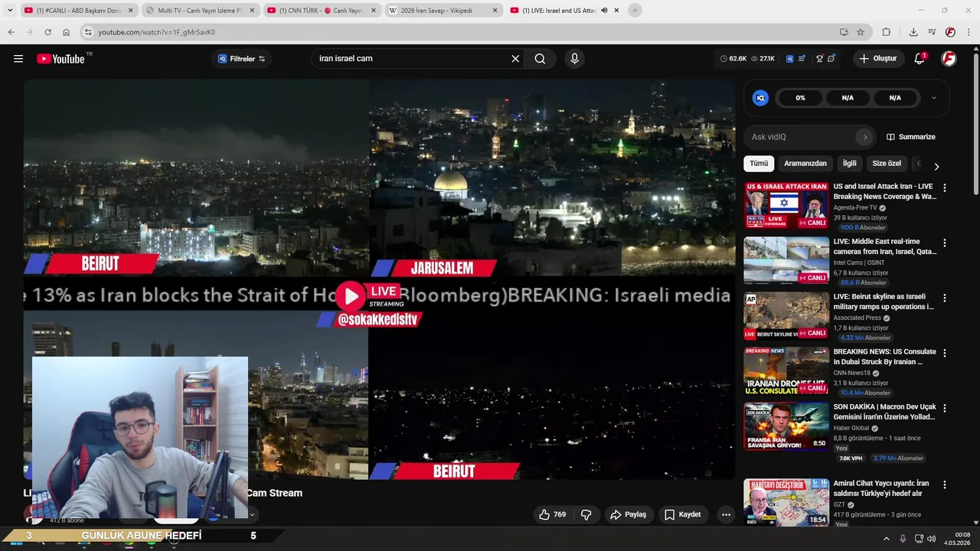Viewport: 980px width, 551px height.
Task: Click the large play button on video
Action: (351, 296)
